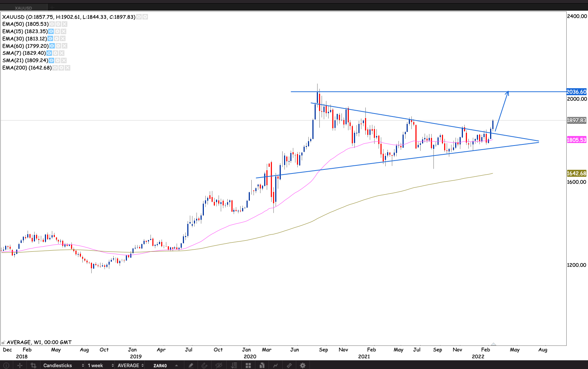Toggle visibility of EMA(60) indicator
This screenshot has height=369, width=588.
(x=52, y=46)
